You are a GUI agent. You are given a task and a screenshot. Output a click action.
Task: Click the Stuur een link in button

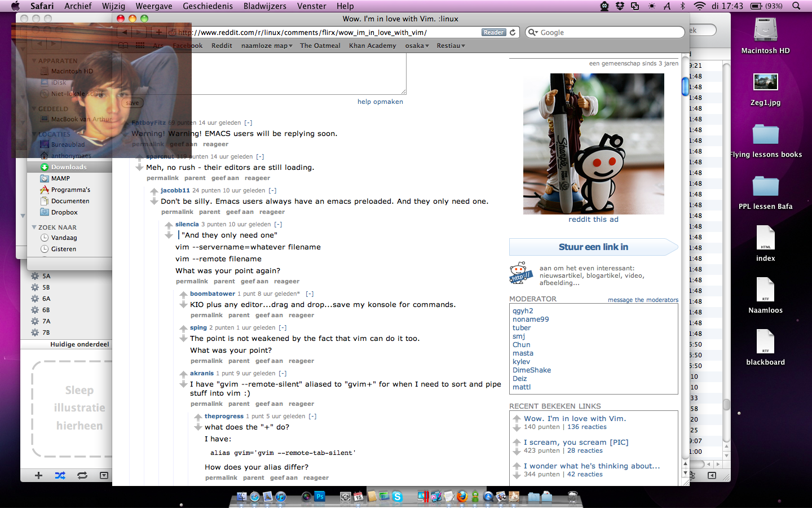click(593, 247)
